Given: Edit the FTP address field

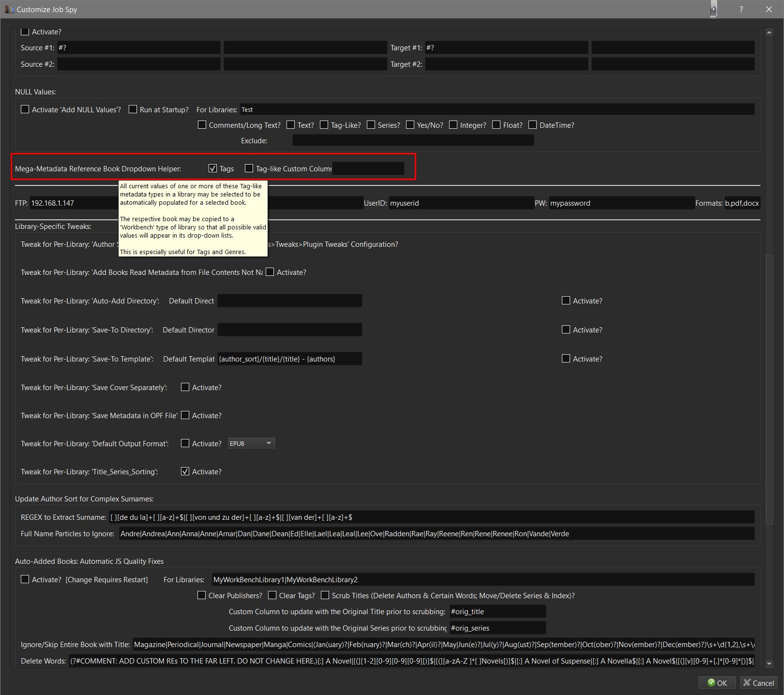Looking at the screenshot, I should [x=74, y=203].
